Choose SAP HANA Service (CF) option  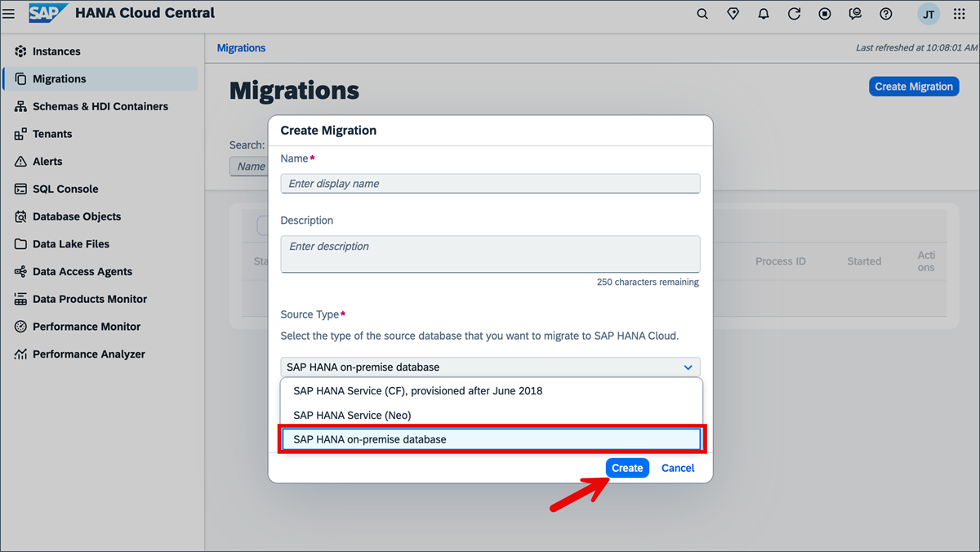[x=490, y=390]
